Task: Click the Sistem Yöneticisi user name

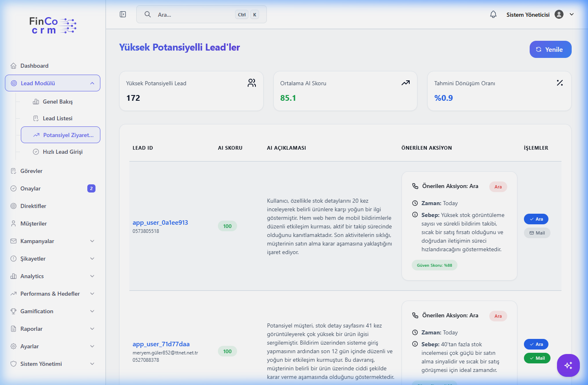Action: pyautogui.click(x=528, y=15)
